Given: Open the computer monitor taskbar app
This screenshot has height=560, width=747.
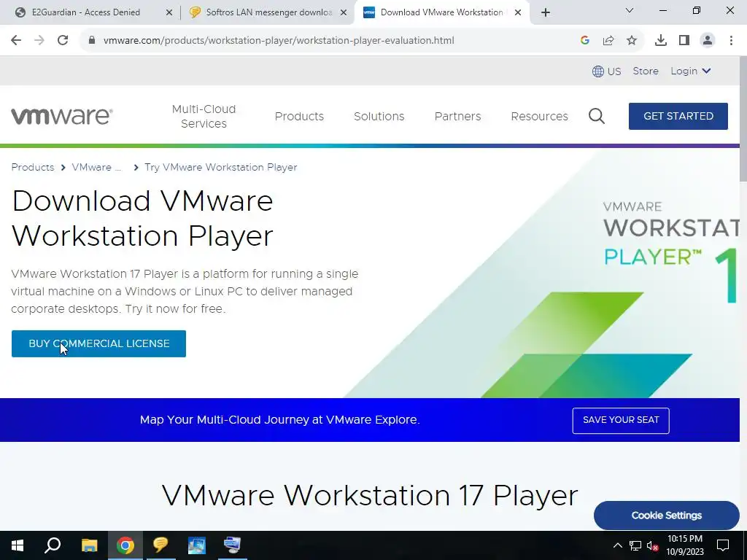Looking at the screenshot, I should (x=233, y=545).
